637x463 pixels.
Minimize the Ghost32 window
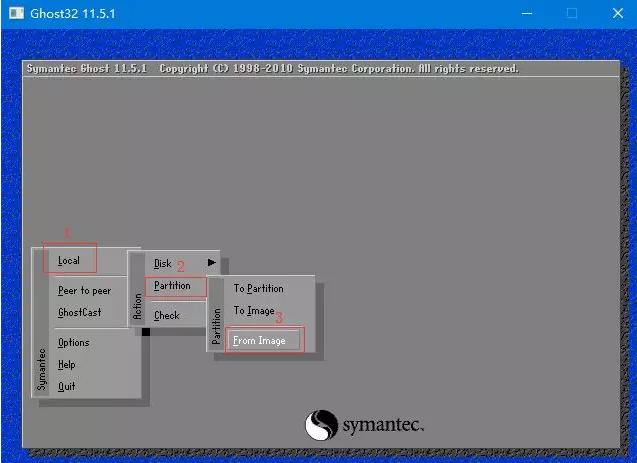[527, 13]
